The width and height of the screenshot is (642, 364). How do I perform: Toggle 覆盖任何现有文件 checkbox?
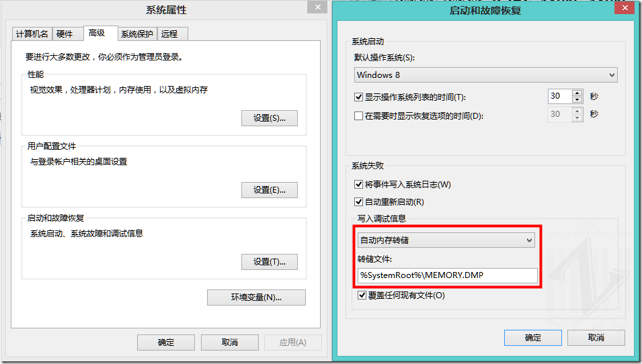pos(362,295)
